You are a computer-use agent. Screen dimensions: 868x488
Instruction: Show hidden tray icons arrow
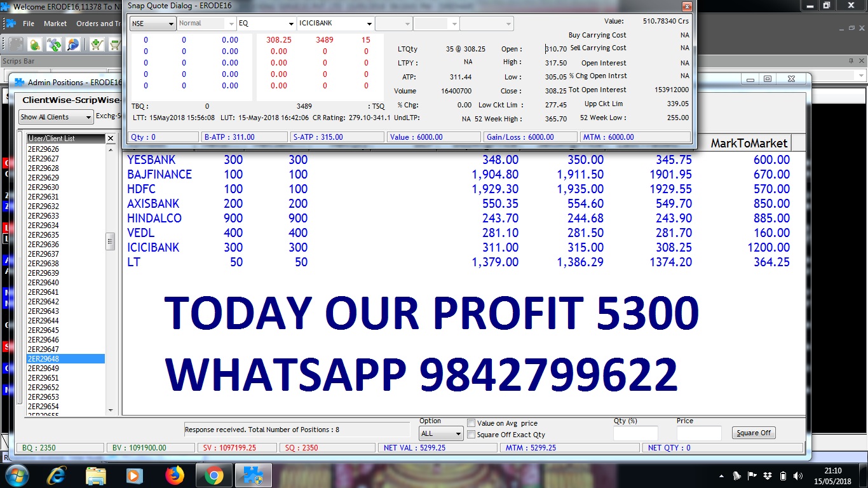721,475
